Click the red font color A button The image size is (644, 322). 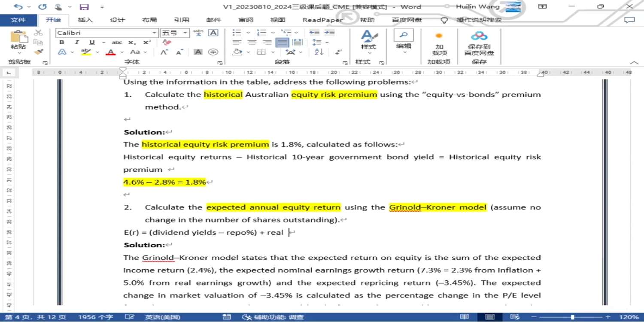tap(111, 52)
